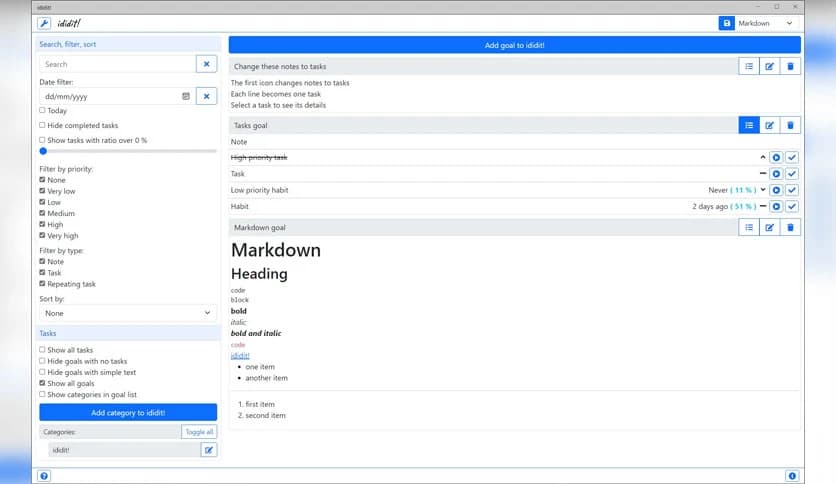
Task: Open the Sort by dropdown
Action: (128, 313)
